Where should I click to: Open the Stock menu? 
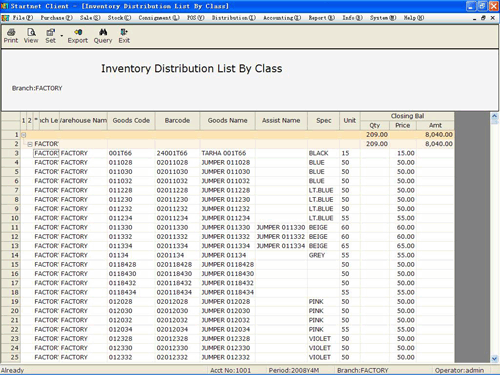119,18
